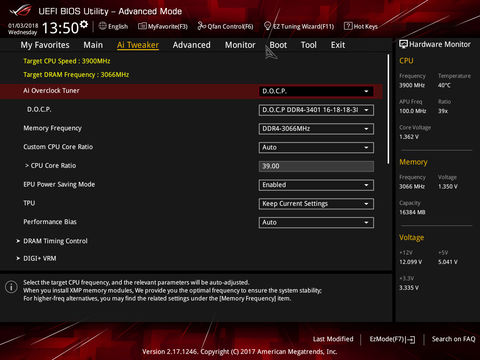The width and height of the screenshot is (480, 360).
Task: Click the info icon beside help text
Action: (x=11, y=287)
